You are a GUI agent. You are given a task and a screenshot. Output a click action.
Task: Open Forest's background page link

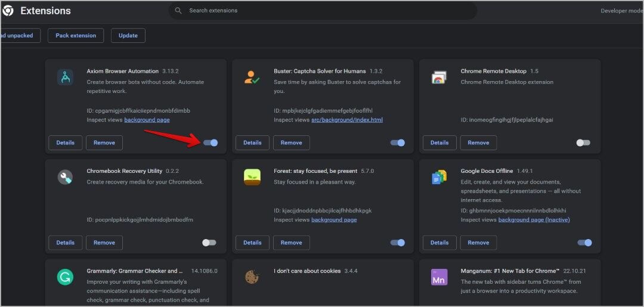(x=334, y=219)
